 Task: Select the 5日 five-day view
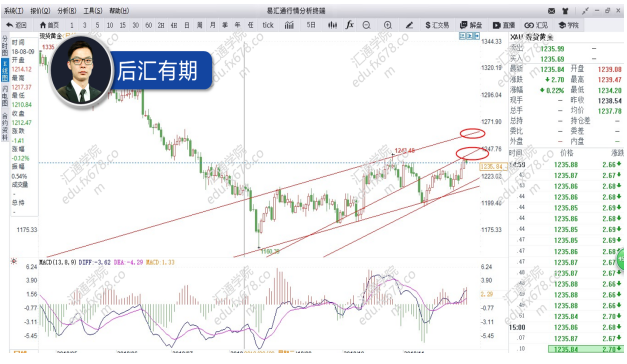coord(311,25)
